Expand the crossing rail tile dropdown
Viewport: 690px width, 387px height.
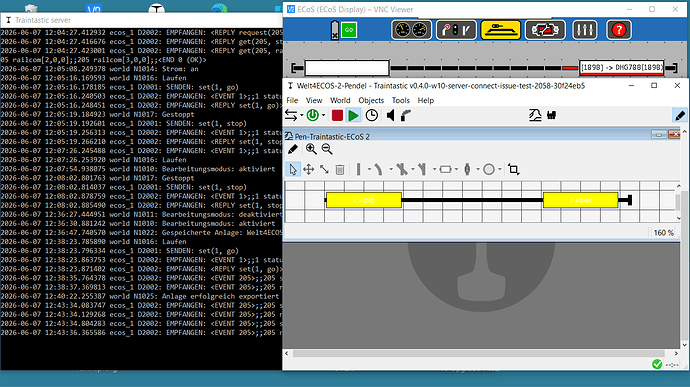(x=413, y=170)
